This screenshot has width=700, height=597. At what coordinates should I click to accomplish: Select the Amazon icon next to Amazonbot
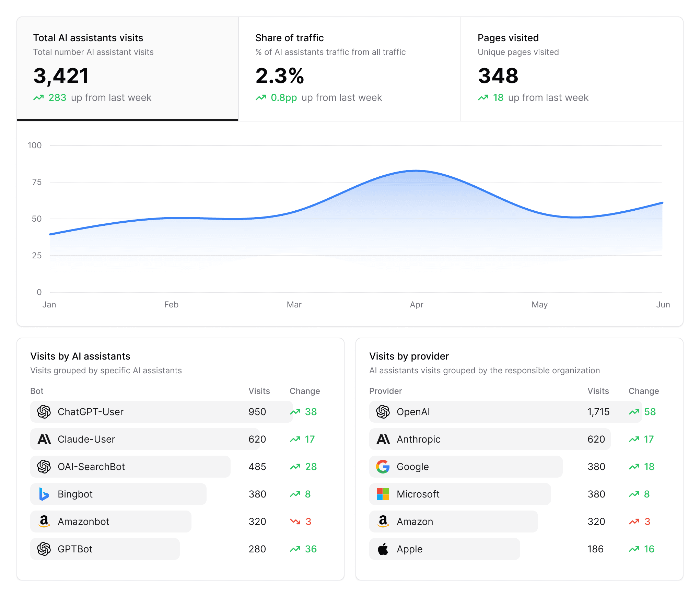(x=43, y=522)
